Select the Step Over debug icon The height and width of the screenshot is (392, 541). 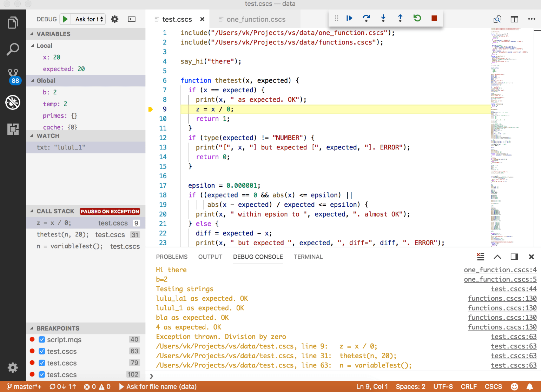point(366,18)
